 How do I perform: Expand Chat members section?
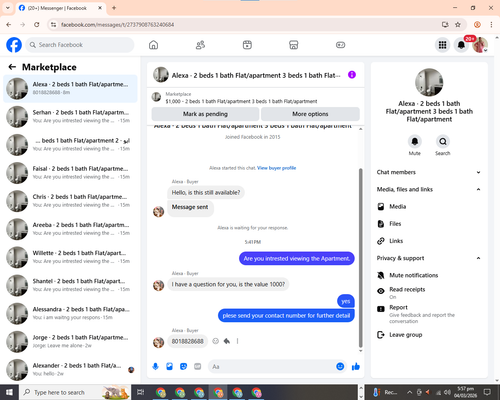[429, 172]
